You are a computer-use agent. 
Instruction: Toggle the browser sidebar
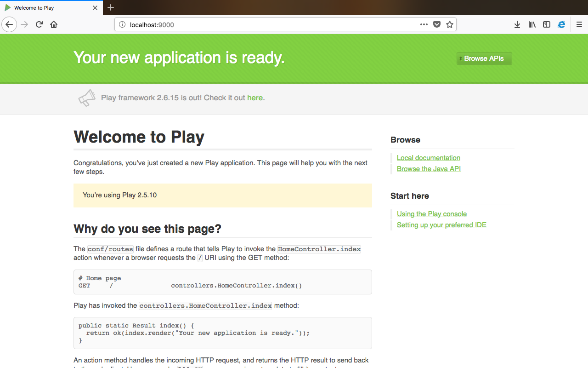click(547, 24)
